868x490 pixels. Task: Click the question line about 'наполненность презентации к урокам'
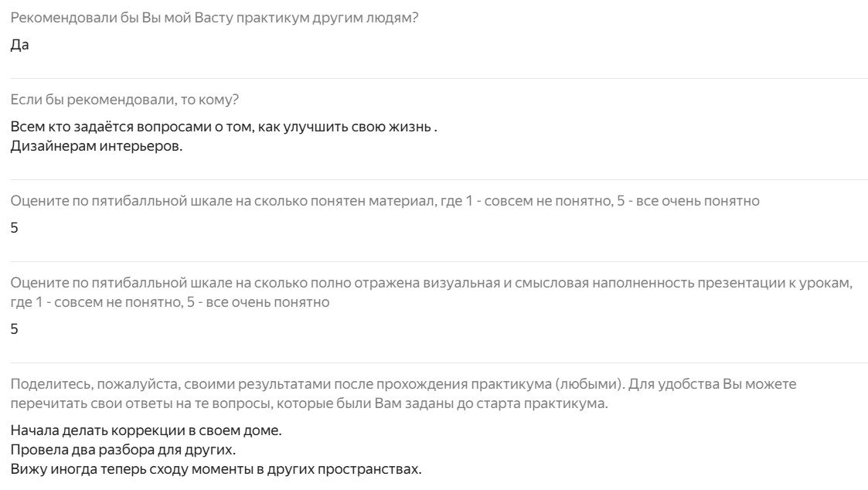pyautogui.click(x=431, y=284)
